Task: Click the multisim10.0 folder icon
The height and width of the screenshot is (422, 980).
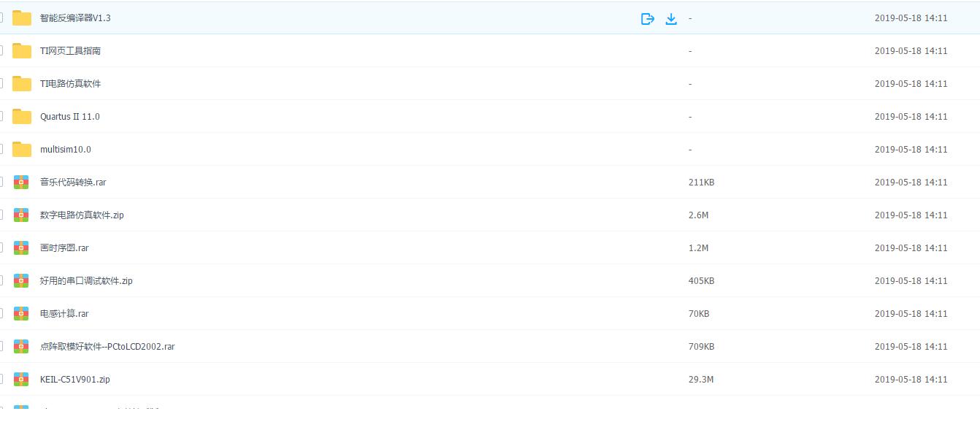Action: (22, 150)
